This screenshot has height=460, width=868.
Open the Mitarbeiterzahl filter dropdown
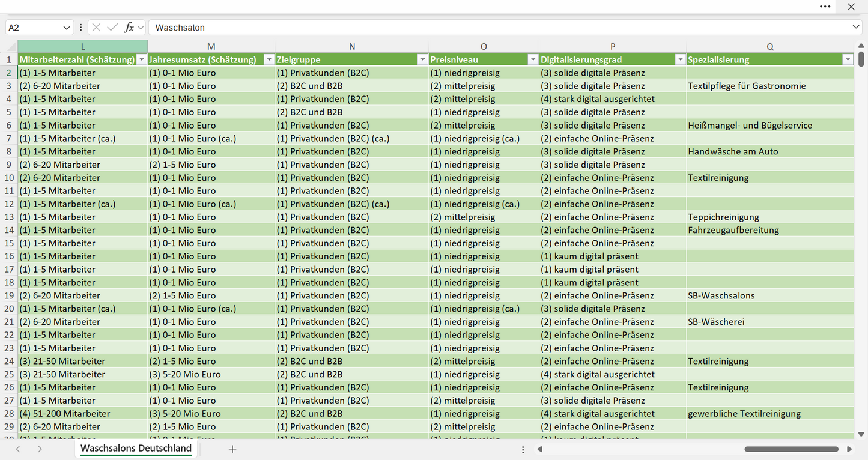pos(142,59)
